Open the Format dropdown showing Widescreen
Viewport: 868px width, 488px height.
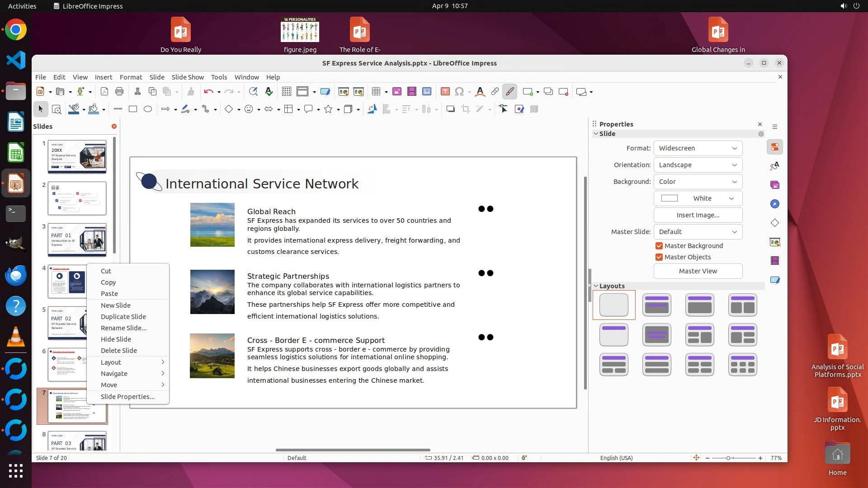pos(698,148)
